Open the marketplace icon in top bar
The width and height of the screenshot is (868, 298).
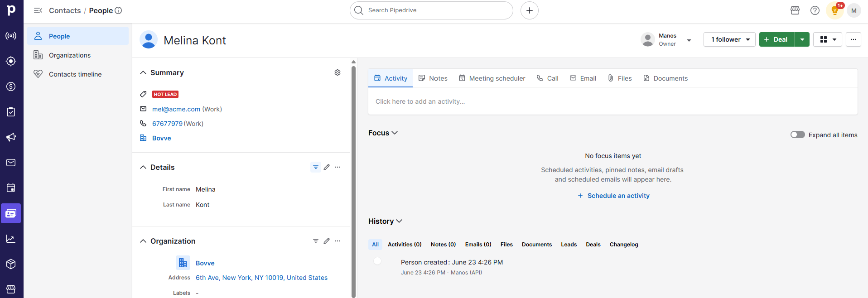tap(795, 10)
